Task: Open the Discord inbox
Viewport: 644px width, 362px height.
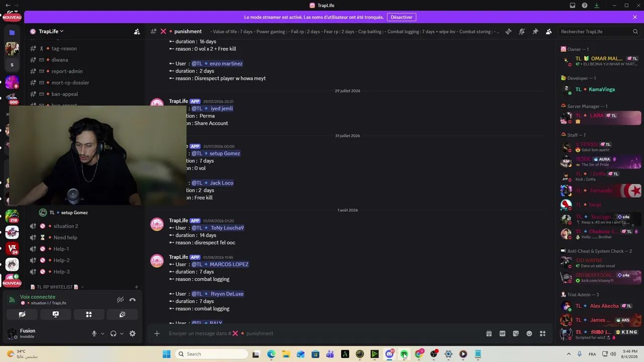Action: [x=573, y=6]
